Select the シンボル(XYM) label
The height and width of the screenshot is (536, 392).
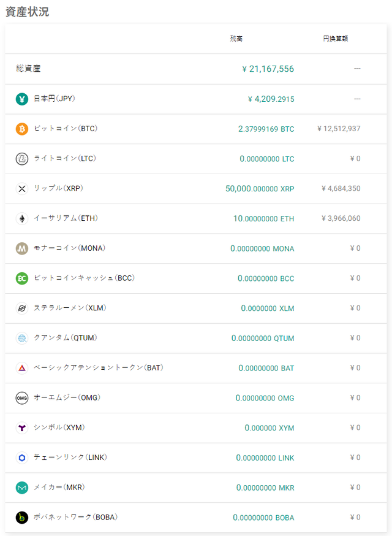coord(59,427)
